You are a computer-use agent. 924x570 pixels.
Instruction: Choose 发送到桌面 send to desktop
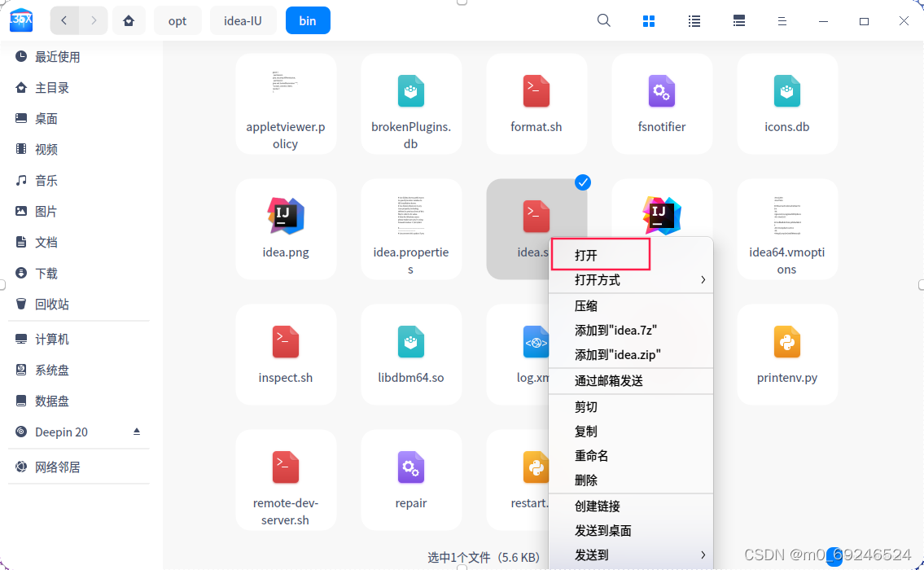(x=631, y=531)
